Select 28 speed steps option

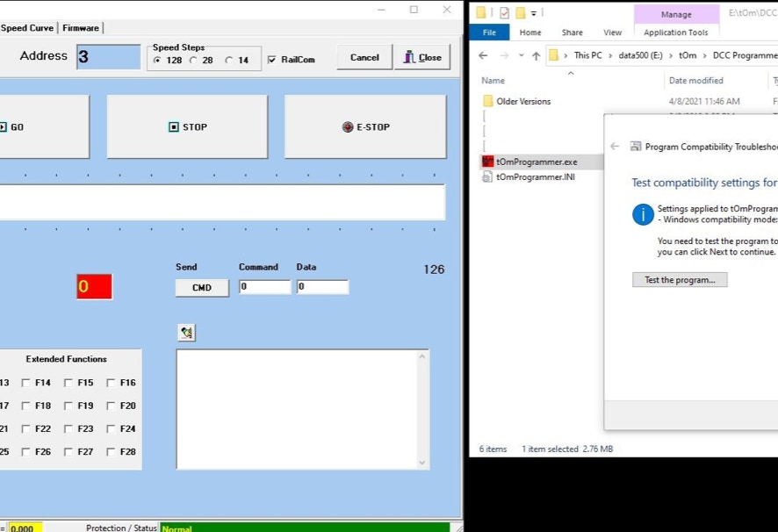(194, 61)
